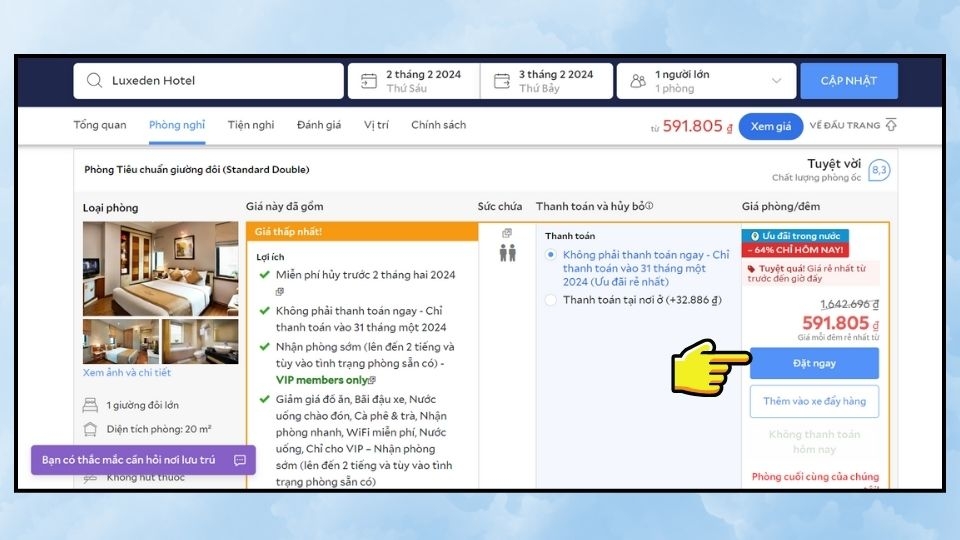Click the Ưu đãi trong nước badge
Screen dimensions: 960x540
[x=795, y=236]
